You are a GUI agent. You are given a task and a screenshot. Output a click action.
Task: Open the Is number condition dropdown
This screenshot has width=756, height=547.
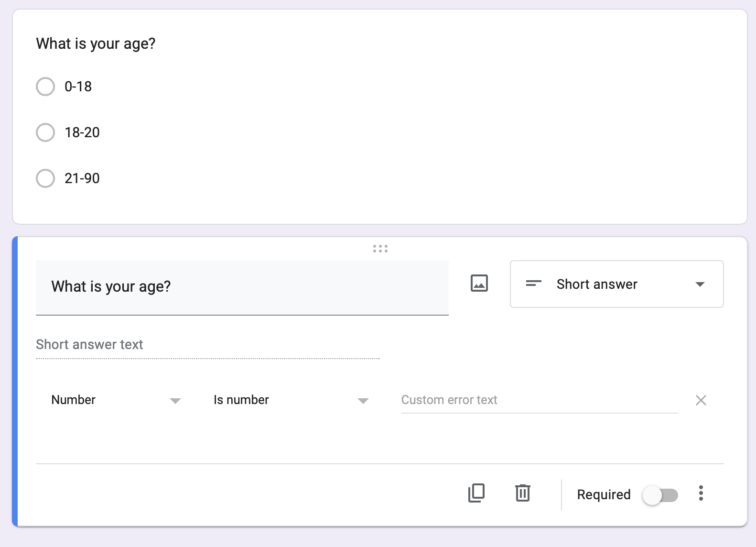[291, 400]
